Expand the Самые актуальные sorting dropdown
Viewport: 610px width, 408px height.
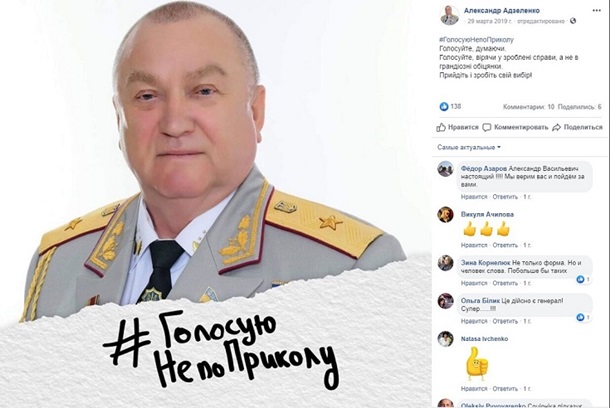[469, 147]
